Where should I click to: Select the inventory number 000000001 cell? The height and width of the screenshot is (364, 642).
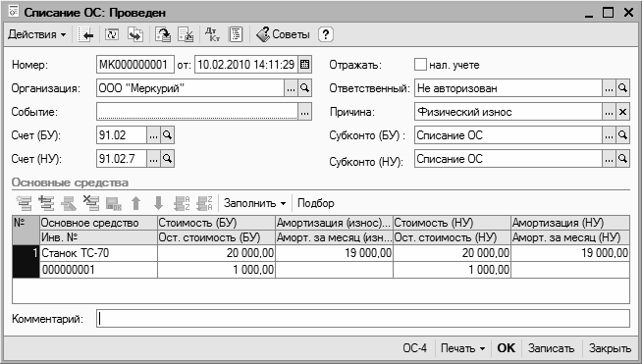click(x=98, y=270)
